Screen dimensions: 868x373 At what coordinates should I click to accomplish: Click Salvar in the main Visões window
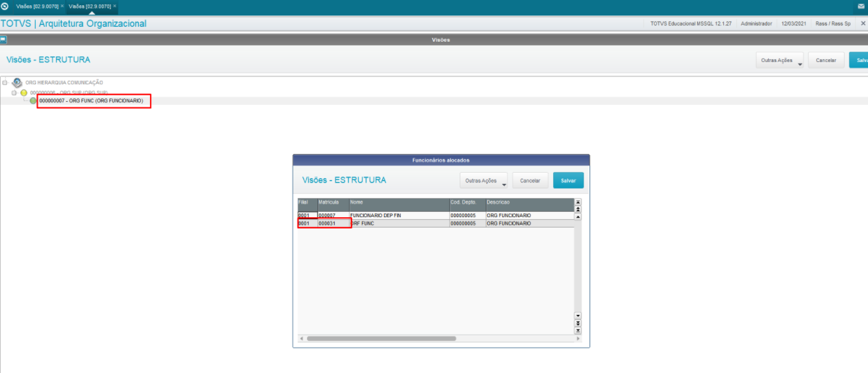pyautogui.click(x=859, y=60)
